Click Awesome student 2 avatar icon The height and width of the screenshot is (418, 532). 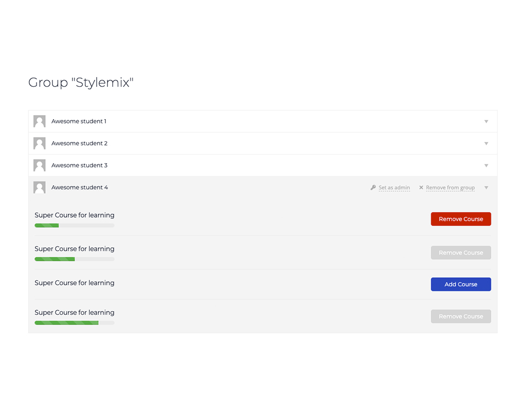point(40,143)
